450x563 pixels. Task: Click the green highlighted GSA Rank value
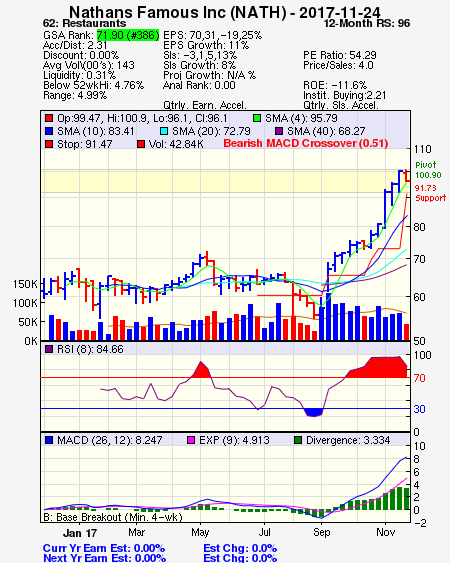click(128, 35)
